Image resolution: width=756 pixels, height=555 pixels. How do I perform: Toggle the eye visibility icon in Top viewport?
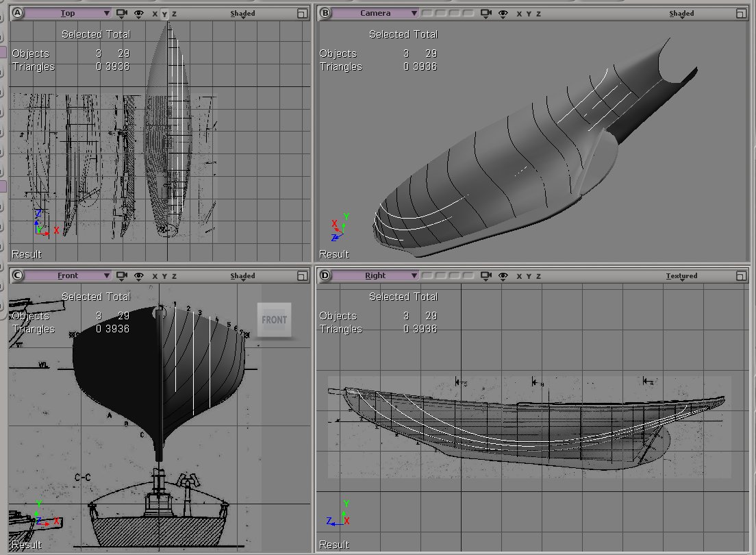139,13
